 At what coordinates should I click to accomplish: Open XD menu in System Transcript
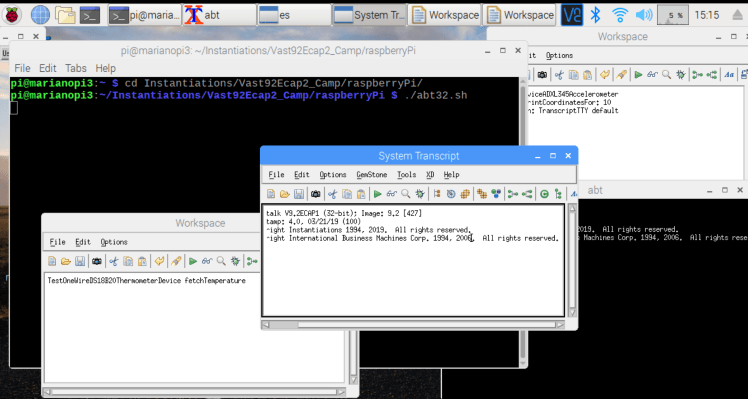tap(430, 175)
